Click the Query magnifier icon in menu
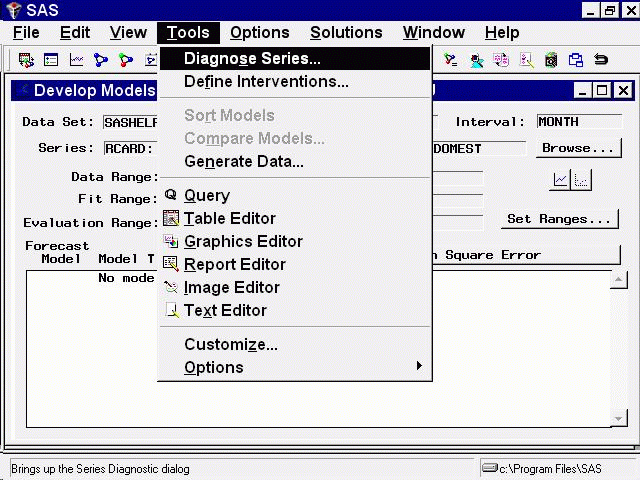 pos(171,195)
